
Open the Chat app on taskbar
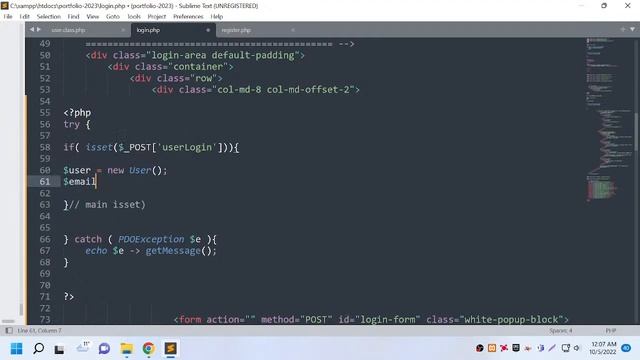click(x=104, y=349)
